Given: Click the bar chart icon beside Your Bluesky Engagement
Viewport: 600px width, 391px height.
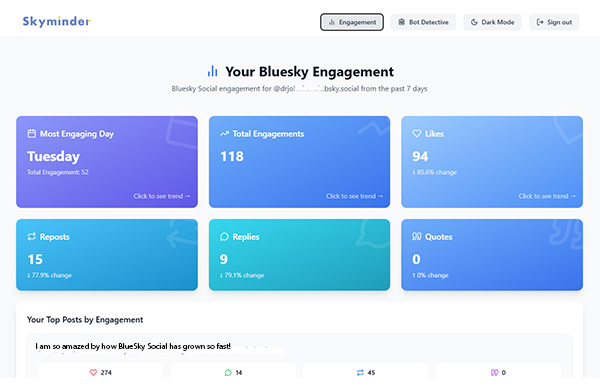Looking at the screenshot, I should [x=212, y=71].
